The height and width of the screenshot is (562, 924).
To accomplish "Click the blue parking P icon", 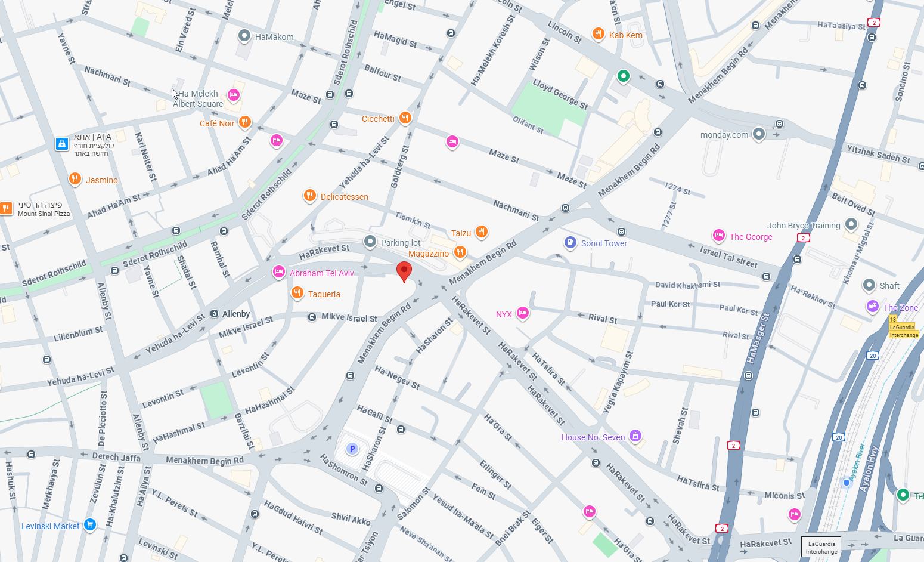I will [352, 449].
